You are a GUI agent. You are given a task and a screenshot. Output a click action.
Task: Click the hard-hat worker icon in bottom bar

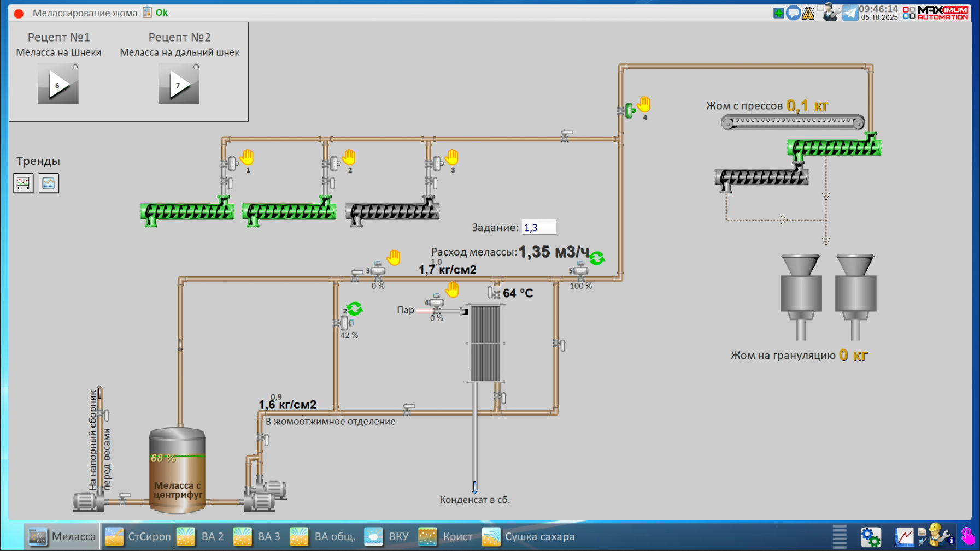click(x=937, y=535)
